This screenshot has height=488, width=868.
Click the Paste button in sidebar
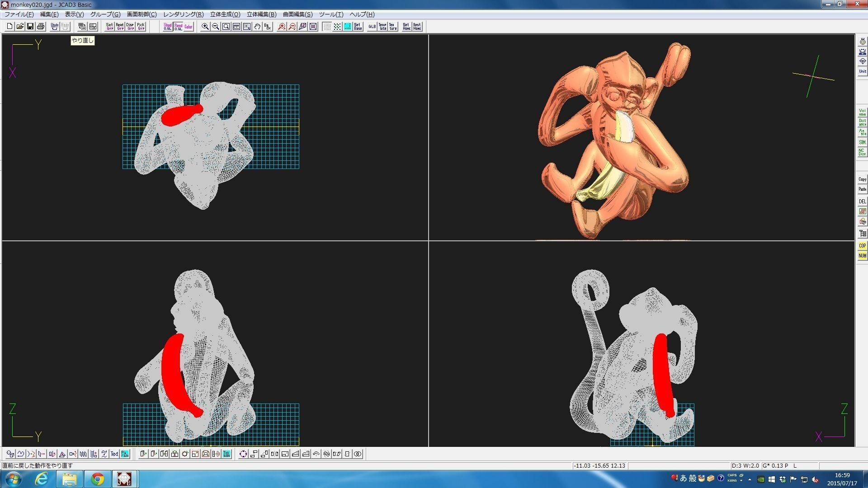point(863,189)
